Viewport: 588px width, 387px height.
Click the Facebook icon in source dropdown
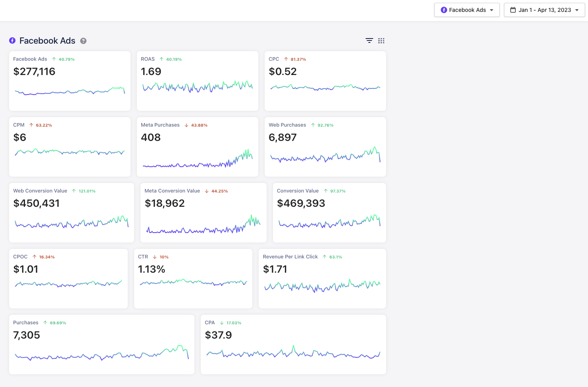coord(444,10)
